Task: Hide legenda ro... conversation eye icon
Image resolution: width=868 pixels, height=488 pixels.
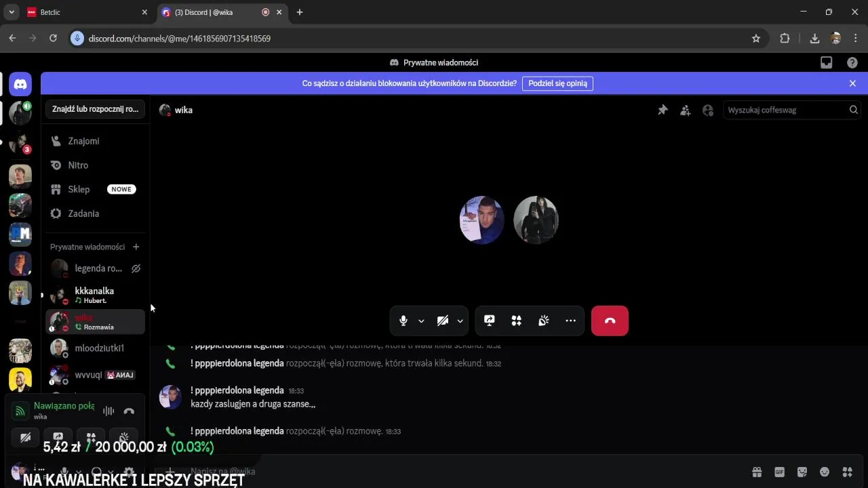Action: [136, 268]
